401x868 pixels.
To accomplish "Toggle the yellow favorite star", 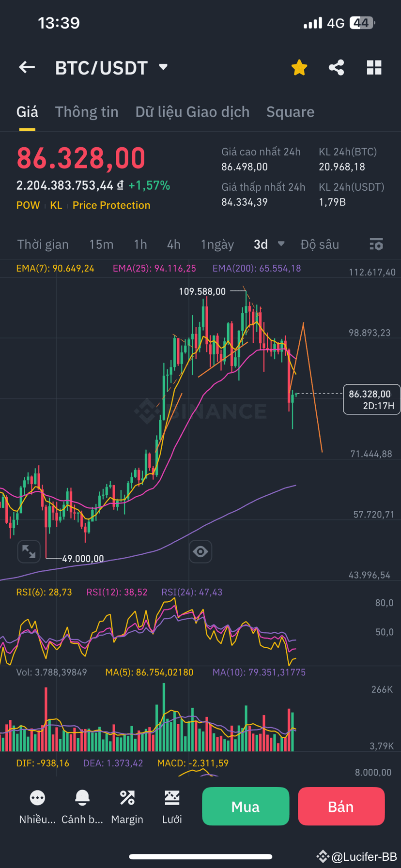I will pos(299,67).
